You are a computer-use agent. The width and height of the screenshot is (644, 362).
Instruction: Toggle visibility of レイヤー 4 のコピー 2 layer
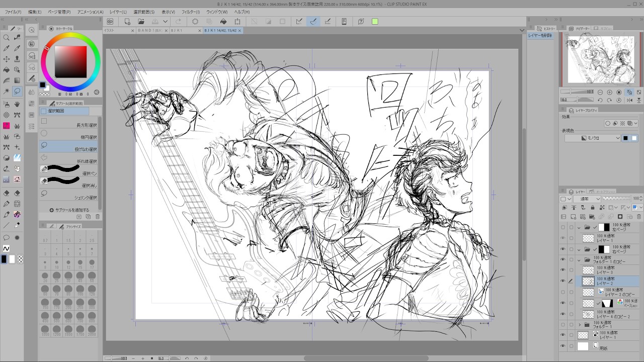[563, 314]
